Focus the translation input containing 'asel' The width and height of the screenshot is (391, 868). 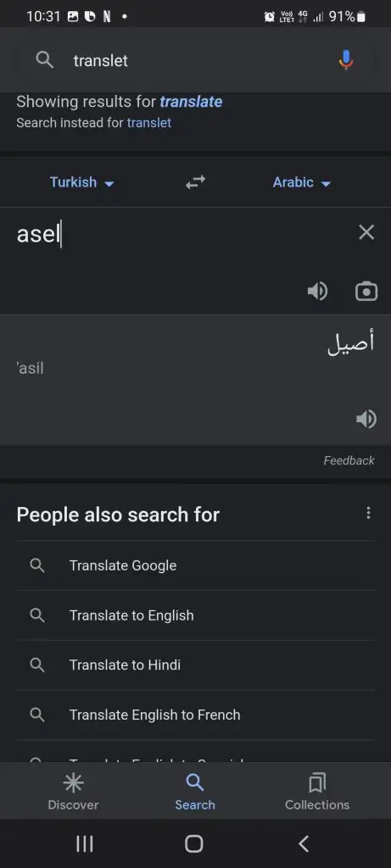click(182, 234)
